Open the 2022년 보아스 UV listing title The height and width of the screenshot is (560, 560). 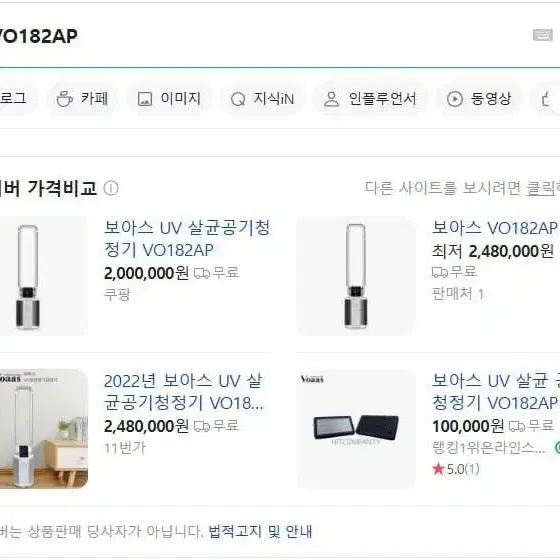click(x=184, y=392)
